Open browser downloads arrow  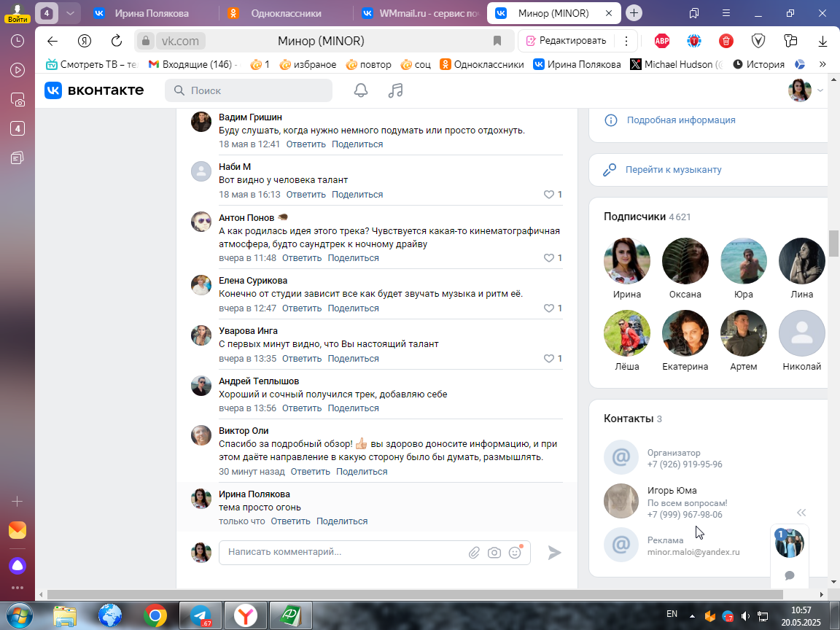coord(822,41)
